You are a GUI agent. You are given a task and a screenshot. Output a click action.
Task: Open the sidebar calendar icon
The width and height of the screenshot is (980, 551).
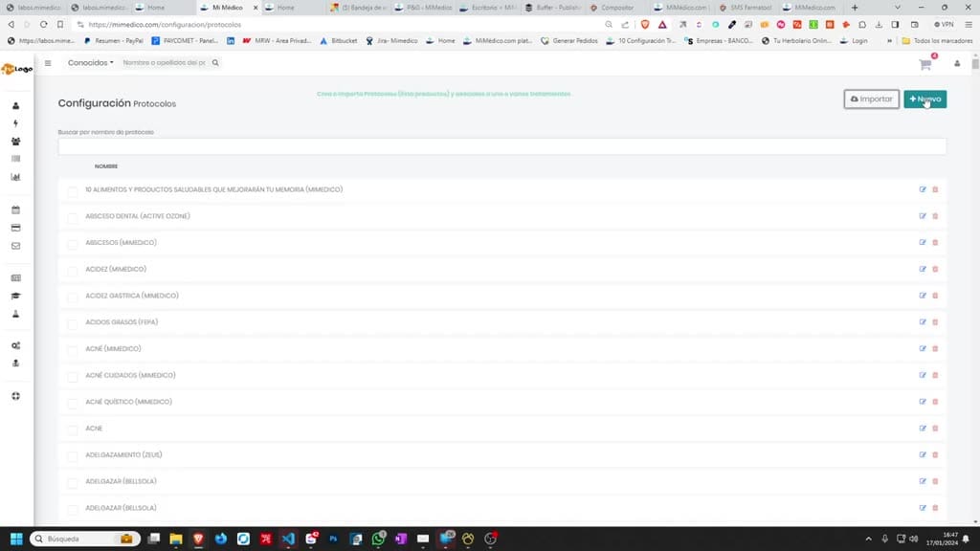(15, 209)
